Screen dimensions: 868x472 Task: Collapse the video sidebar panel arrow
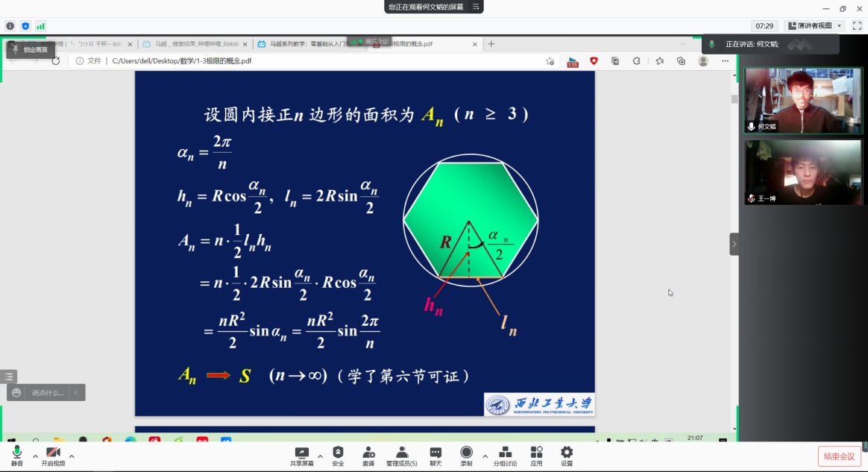tap(734, 244)
